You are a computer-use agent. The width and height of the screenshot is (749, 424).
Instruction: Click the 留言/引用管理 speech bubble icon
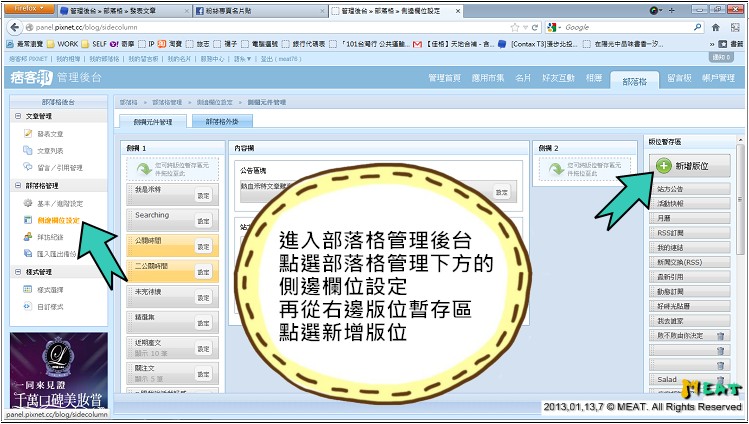pyautogui.click(x=28, y=167)
